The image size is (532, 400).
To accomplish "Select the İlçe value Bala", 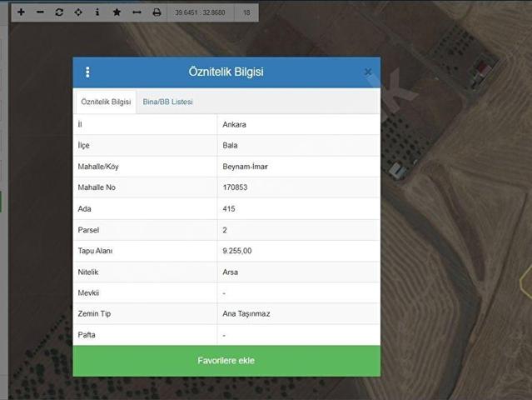I will pyautogui.click(x=230, y=145).
